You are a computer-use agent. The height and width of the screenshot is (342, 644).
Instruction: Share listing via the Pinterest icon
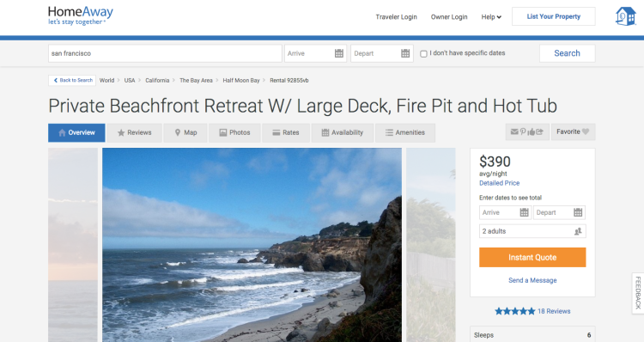[523, 132]
